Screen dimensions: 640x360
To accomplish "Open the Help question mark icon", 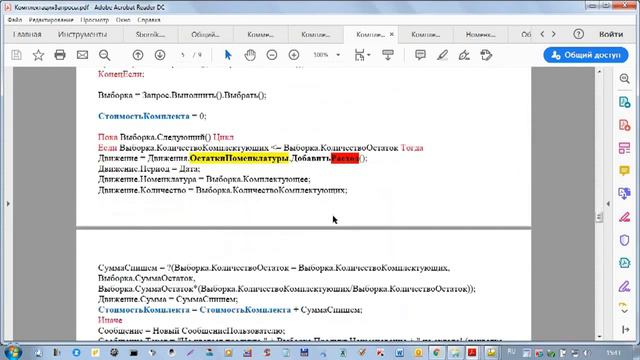I will (578, 34).
